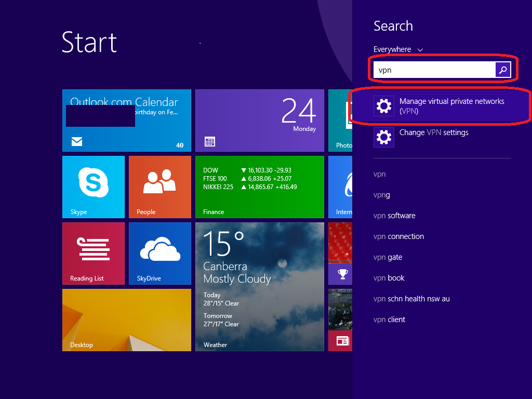
Task: Open the Internet Explorer tile
Action: pos(340,187)
